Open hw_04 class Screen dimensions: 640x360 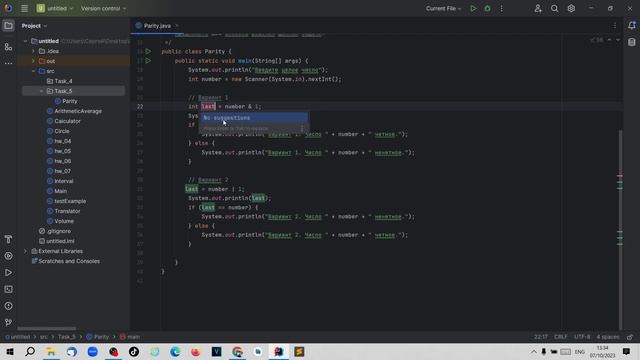pos(62,141)
